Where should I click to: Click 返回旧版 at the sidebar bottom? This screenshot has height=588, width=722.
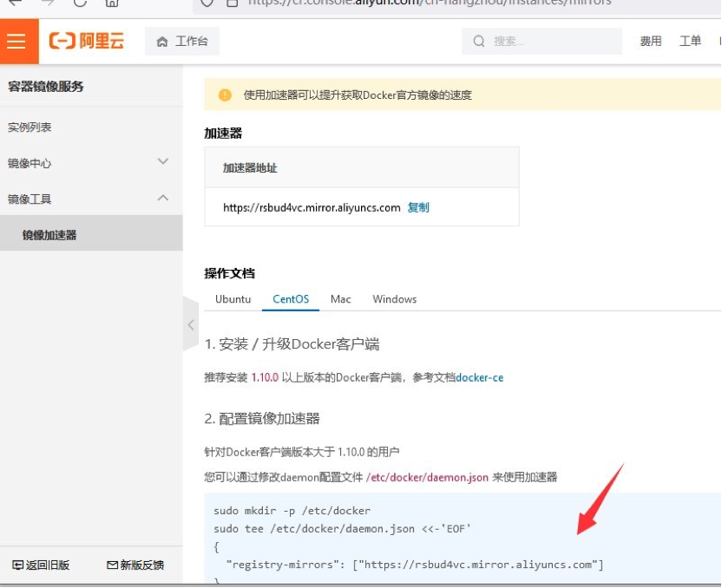41,565
